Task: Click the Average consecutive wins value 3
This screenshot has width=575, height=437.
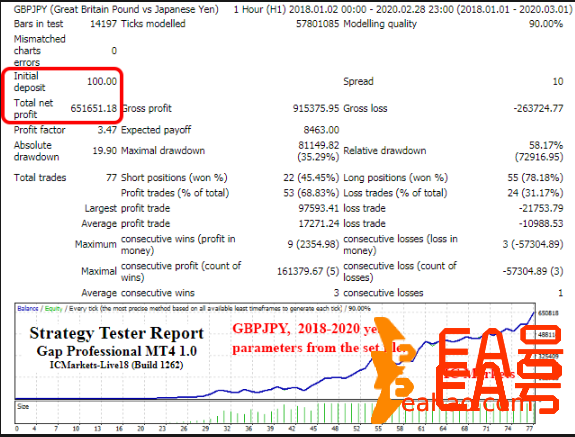Action: pos(336,293)
